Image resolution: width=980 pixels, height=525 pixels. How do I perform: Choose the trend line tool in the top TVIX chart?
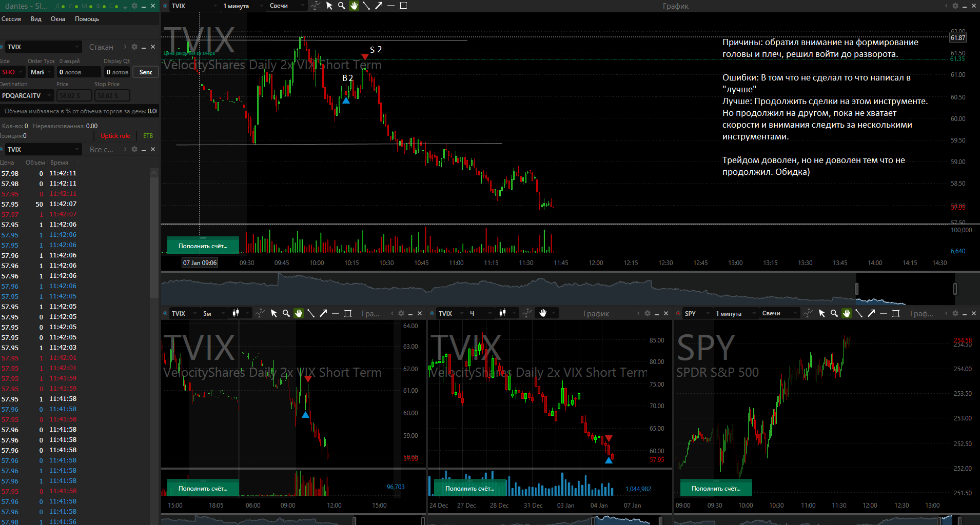tap(366, 6)
